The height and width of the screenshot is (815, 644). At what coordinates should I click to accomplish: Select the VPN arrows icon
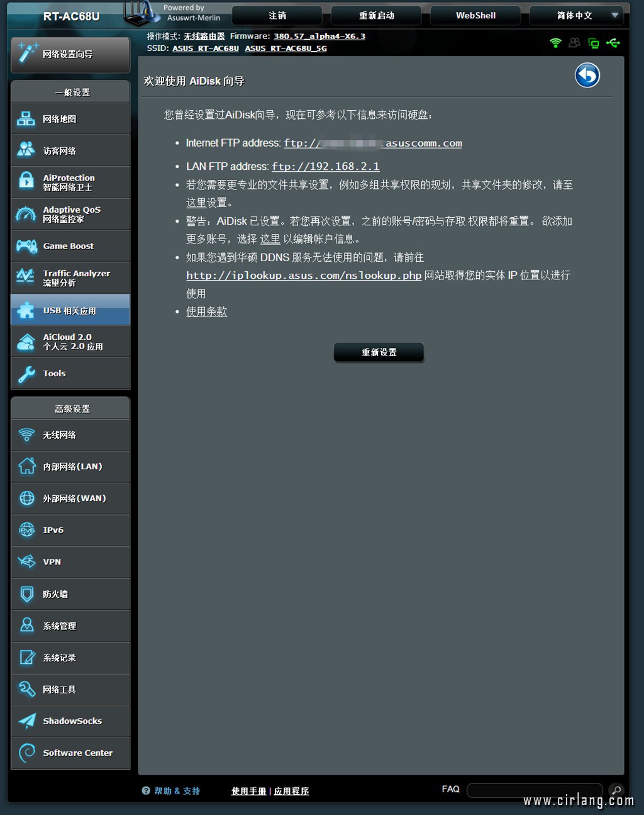click(26, 561)
